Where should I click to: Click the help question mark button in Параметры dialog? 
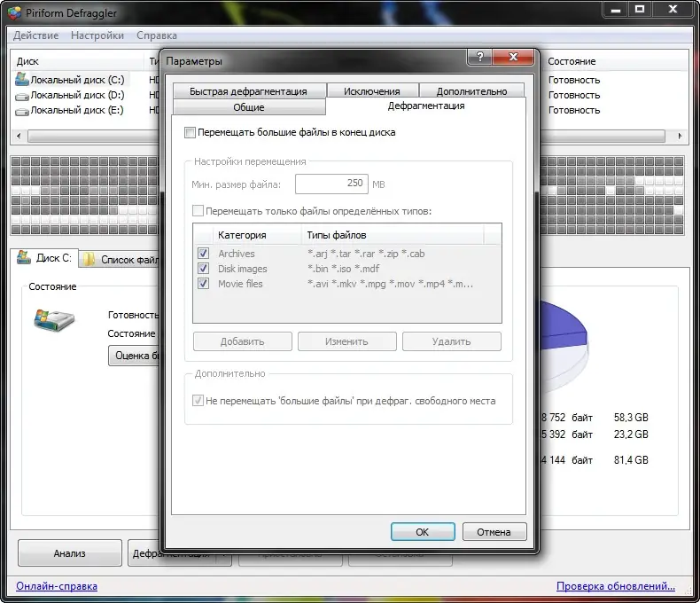point(479,57)
